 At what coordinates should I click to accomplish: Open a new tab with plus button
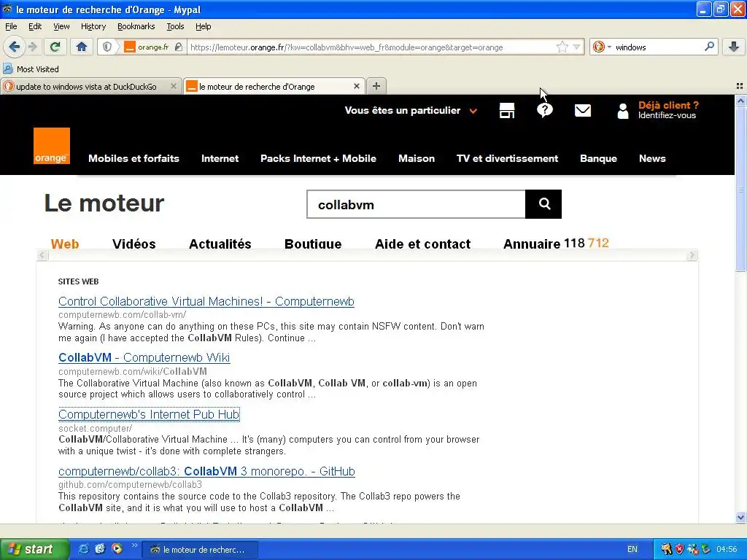click(x=376, y=86)
